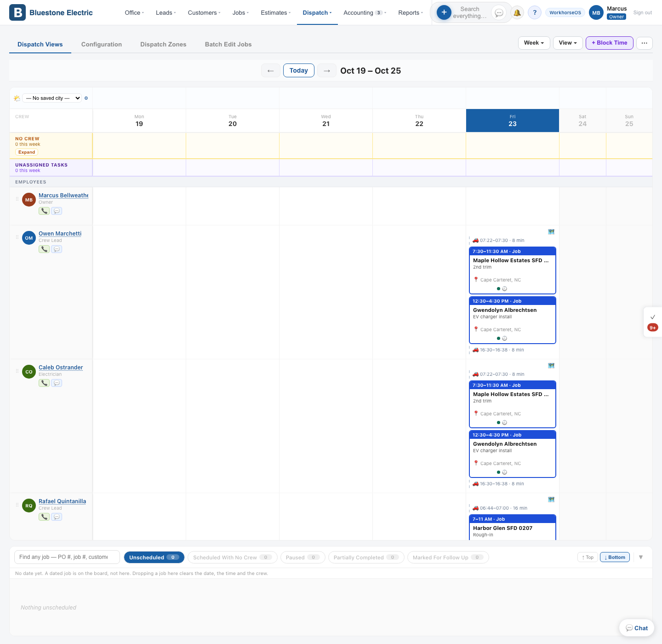Screen dimensions: 662x644
Task: Open Owen Marchetti's profile link
Action: (x=60, y=234)
